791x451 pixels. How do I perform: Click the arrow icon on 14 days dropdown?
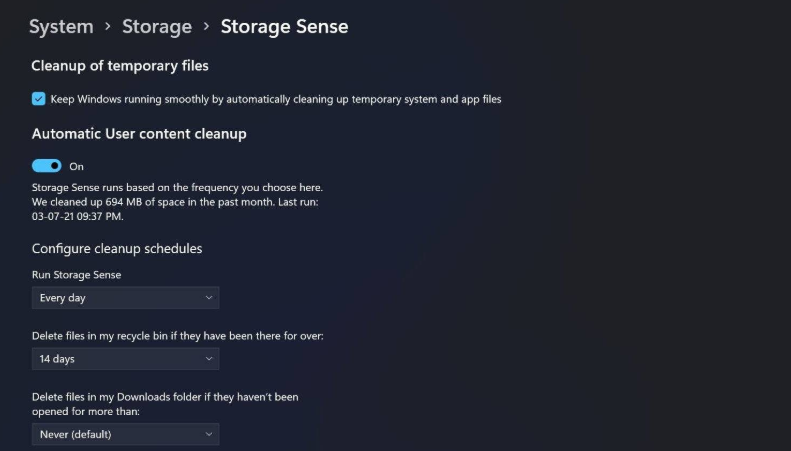[x=208, y=359]
